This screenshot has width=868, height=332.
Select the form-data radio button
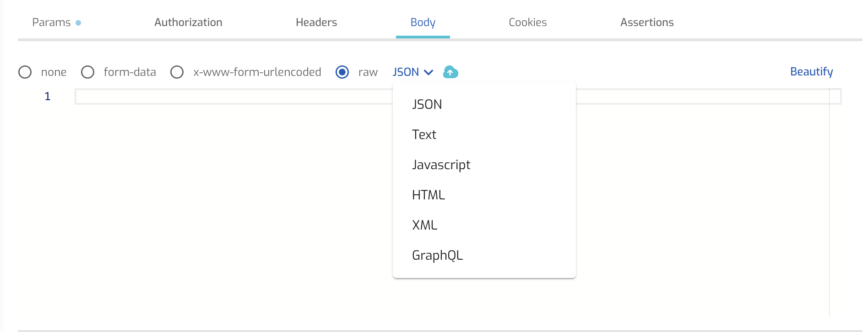pos(87,72)
